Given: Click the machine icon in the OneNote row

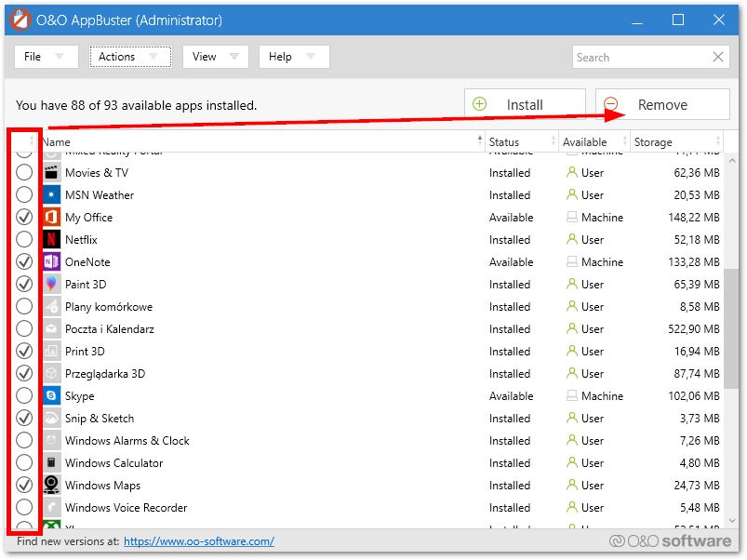Looking at the screenshot, I should (572, 262).
